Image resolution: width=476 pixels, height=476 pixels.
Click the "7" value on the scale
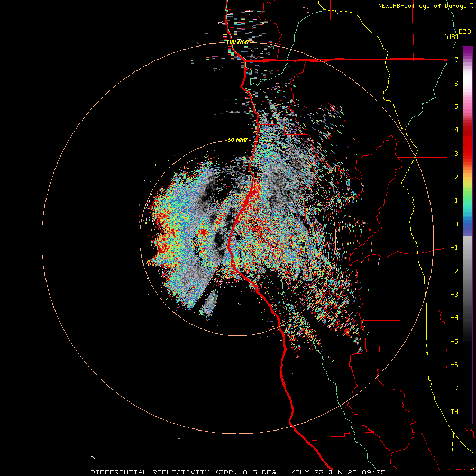click(456, 59)
